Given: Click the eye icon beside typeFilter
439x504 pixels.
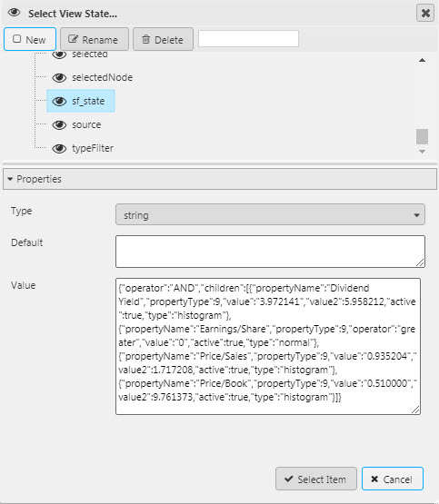Looking at the screenshot, I should point(59,149).
